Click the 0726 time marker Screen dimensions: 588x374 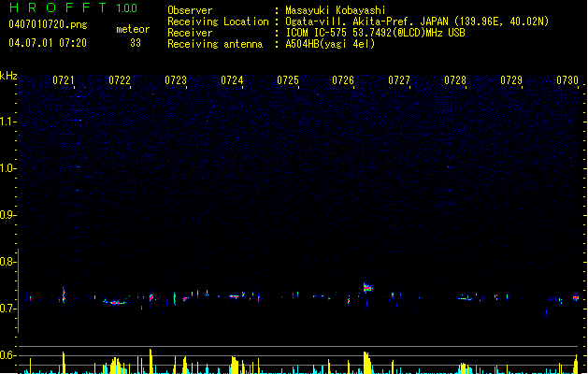click(x=343, y=79)
